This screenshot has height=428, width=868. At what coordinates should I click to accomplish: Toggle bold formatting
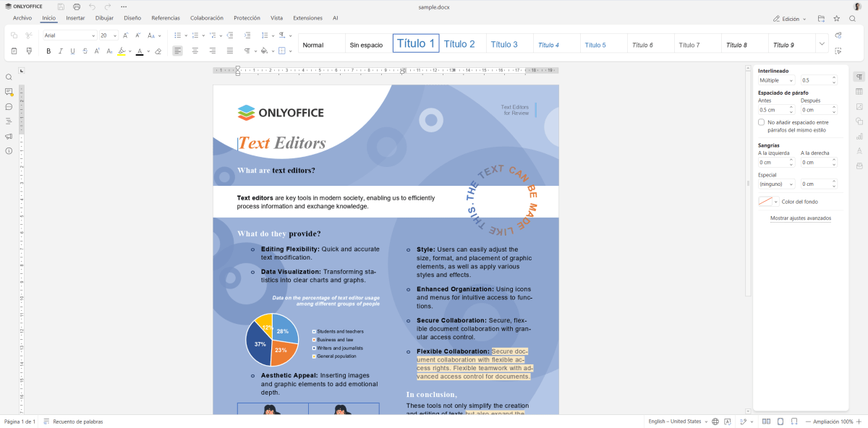48,51
